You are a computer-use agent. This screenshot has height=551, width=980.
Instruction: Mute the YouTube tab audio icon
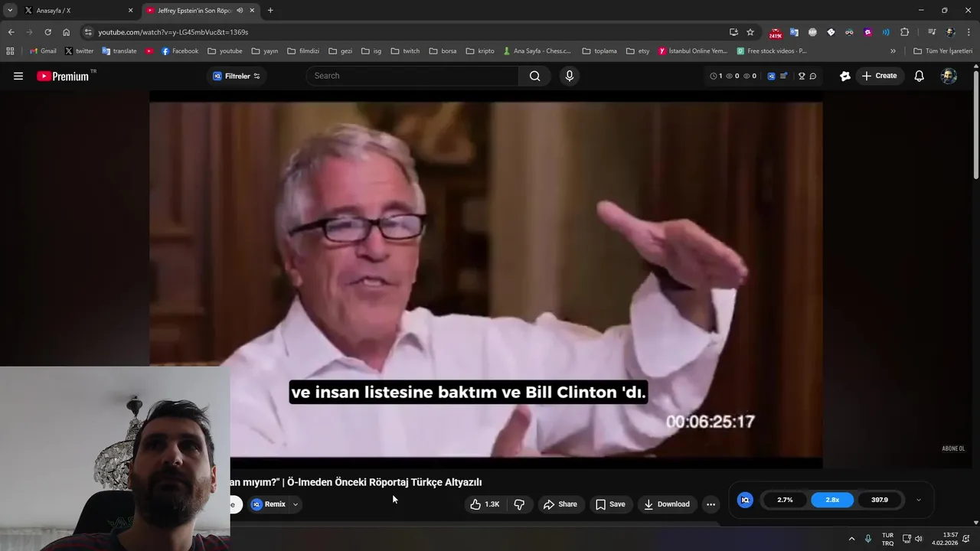(240, 11)
